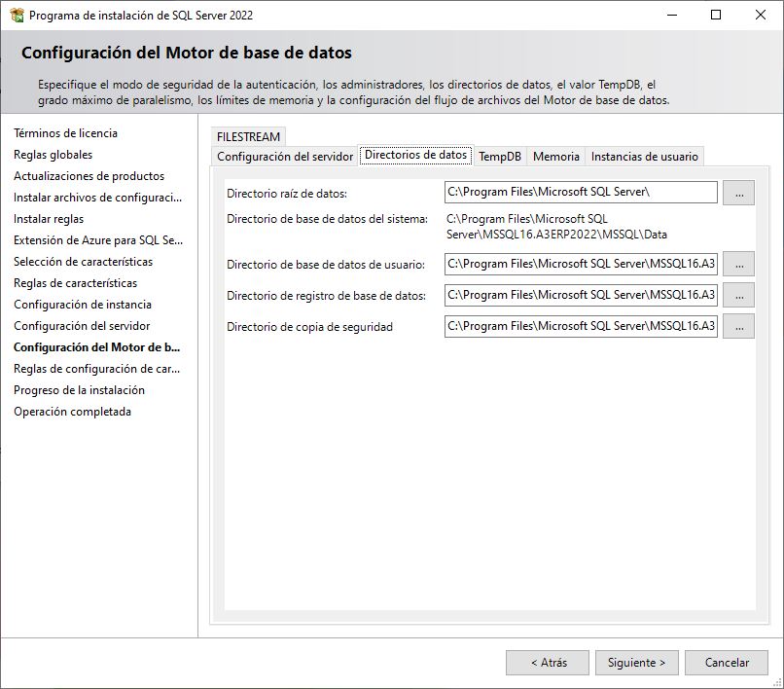Viewport: 784px width, 689px height.
Task: Browse for Directorio raíz de datos
Action: click(x=738, y=192)
